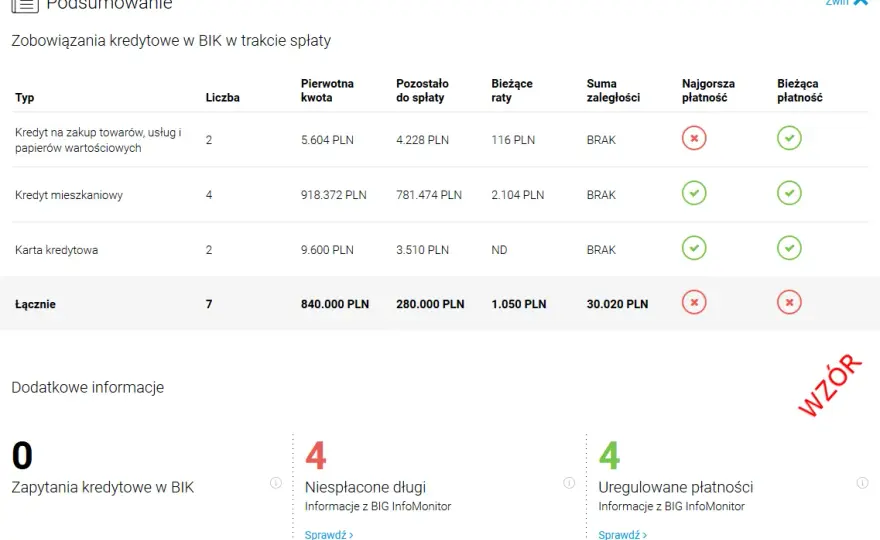880x540 pixels.
Task: Click Bieżąca płatność check for Karta kredytowa
Action: point(789,248)
